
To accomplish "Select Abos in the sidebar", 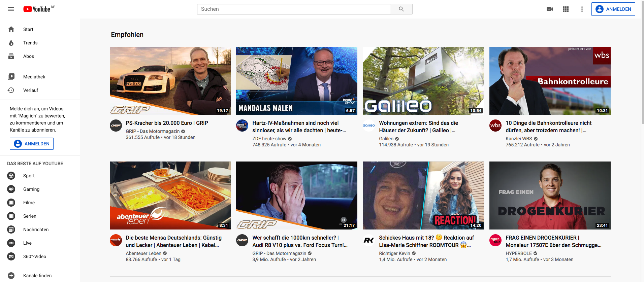I will (40, 56).
